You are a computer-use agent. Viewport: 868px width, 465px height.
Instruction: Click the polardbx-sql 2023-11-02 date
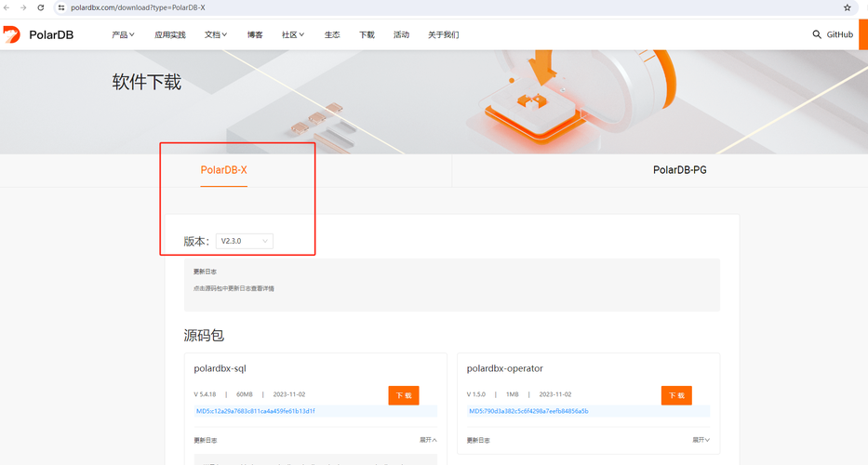coord(289,394)
